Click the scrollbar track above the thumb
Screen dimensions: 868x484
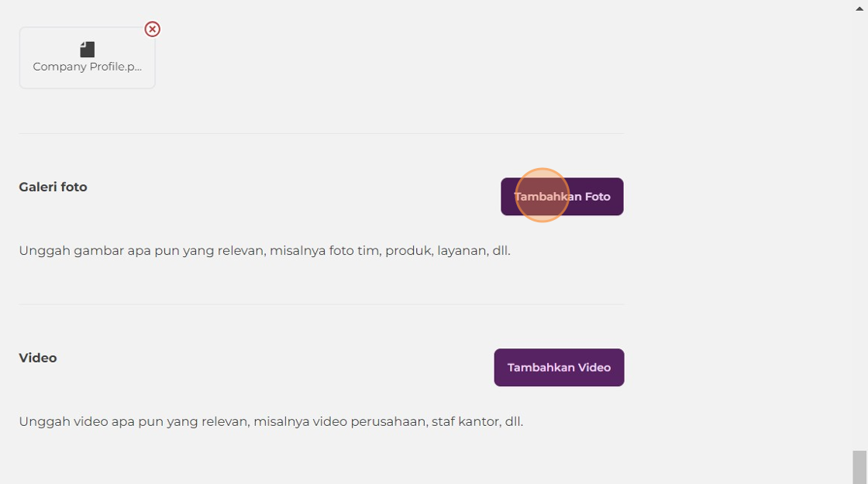click(x=859, y=232)
